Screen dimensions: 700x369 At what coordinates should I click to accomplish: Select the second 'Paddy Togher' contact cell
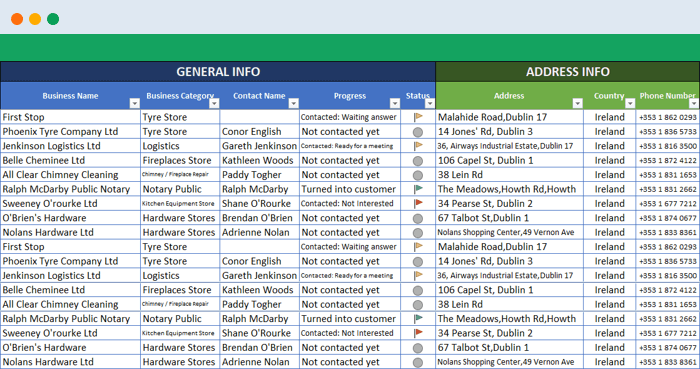(259, 304)
